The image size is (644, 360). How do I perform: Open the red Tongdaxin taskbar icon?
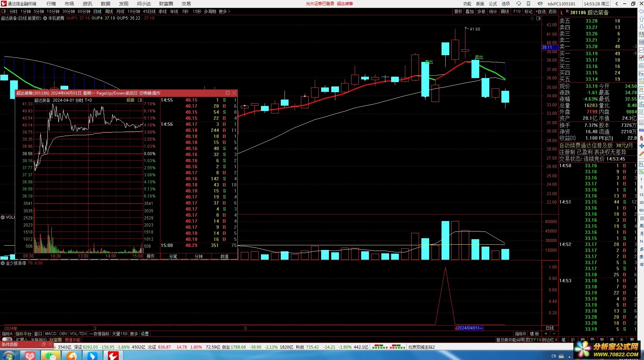[113, 355]
